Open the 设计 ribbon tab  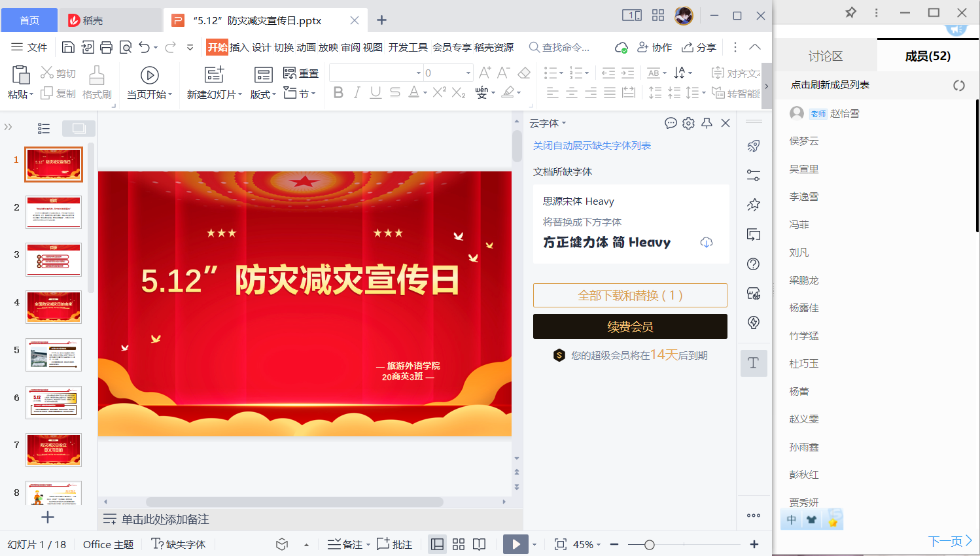coord(261,47)
